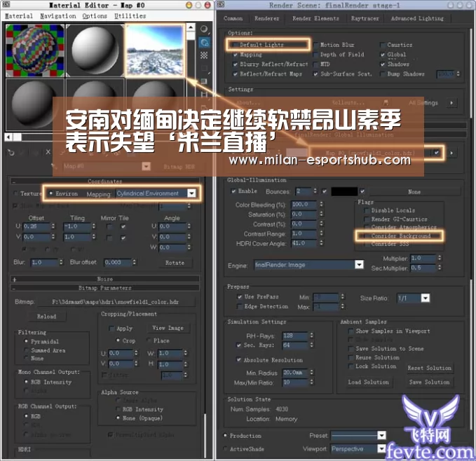The image size is (476, 461).
Task: Enable Edge Detection in Prepass
Action: point(240,306)
